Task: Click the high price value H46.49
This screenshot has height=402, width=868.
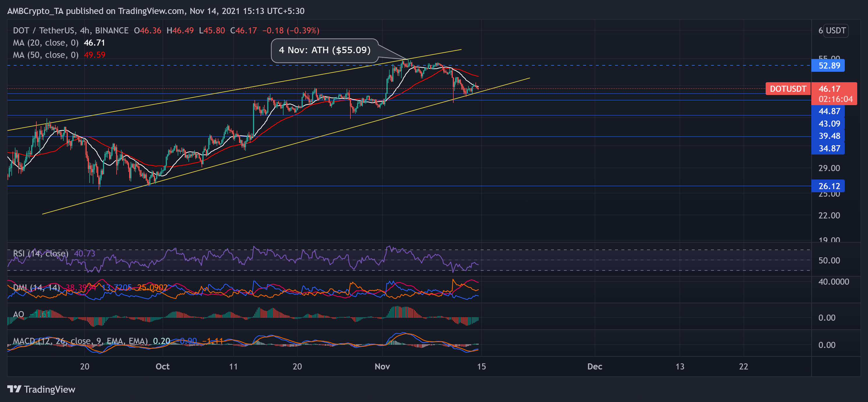Action: coord(180,30)
